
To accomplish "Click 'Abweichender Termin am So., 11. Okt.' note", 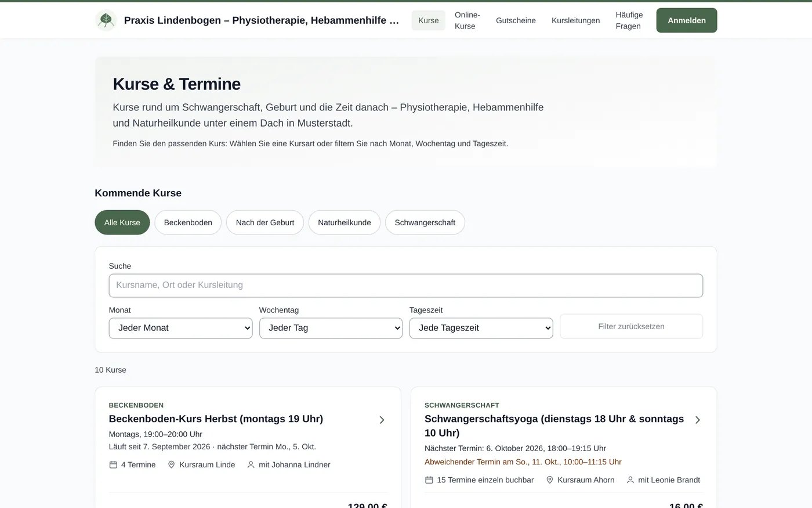I will pos(523,462).
